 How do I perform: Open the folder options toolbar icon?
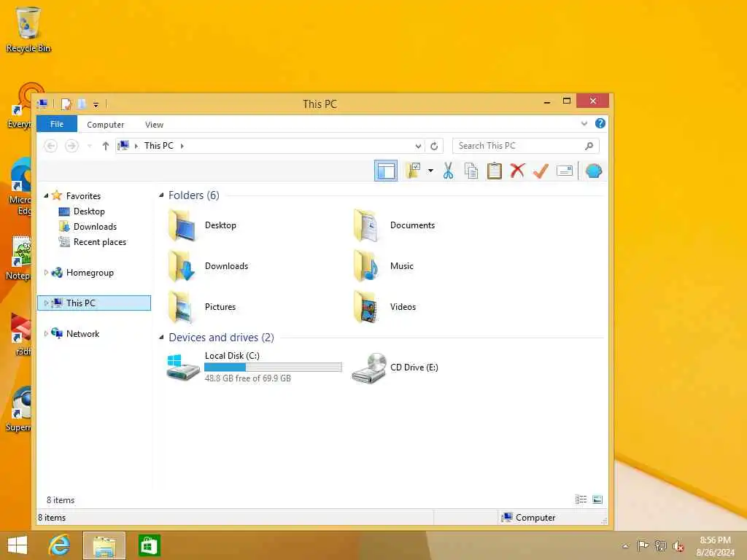coord(413,171)
